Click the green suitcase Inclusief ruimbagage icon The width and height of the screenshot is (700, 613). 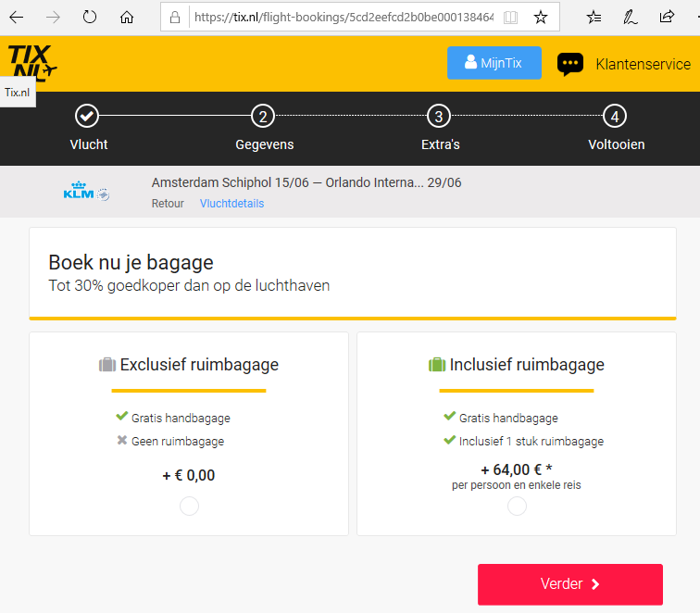[437, 365]
